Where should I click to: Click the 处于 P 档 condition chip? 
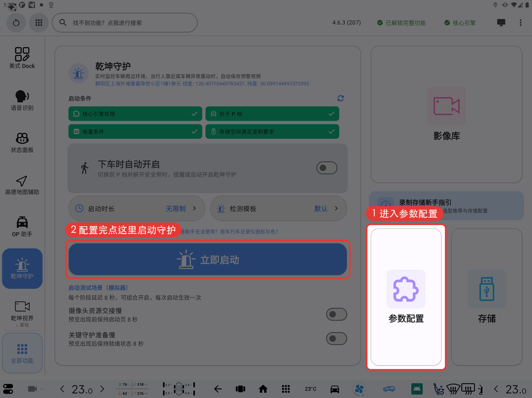pos(272,114)
